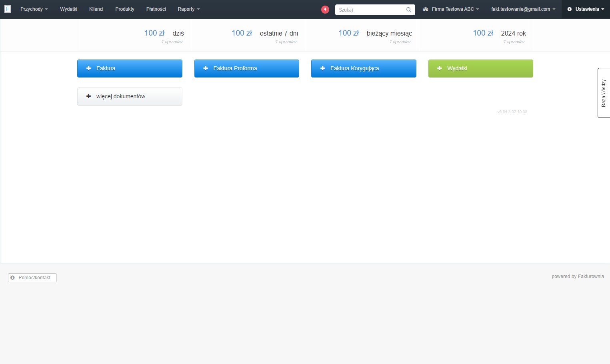
Task: Click the info icon in Pomoc/kontakt
Action: (12, 278)
